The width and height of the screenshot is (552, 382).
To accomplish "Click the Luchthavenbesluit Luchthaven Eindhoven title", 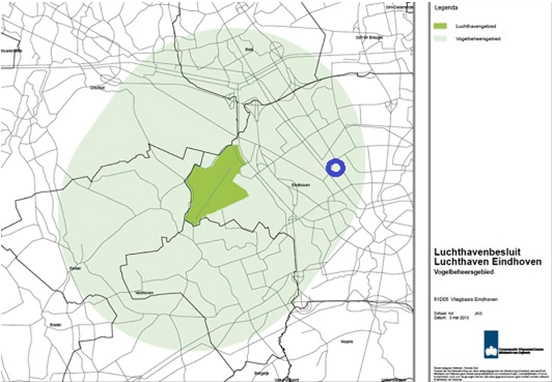I will (488, 257).
